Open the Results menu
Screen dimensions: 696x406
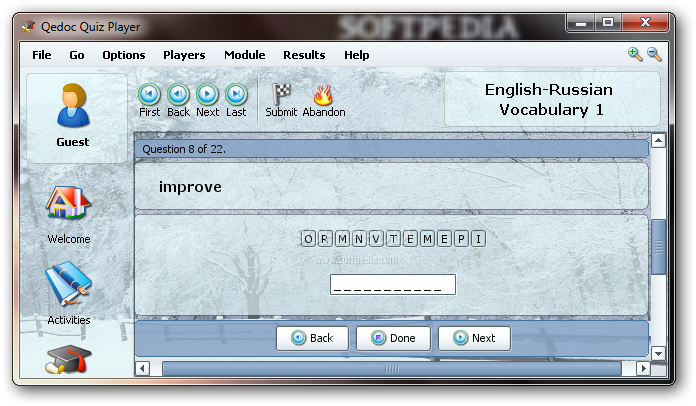click(304, 55)
